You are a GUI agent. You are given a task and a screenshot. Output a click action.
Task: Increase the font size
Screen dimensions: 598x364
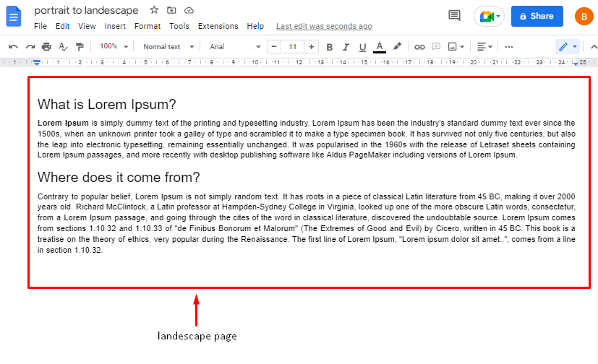point(311,46)
